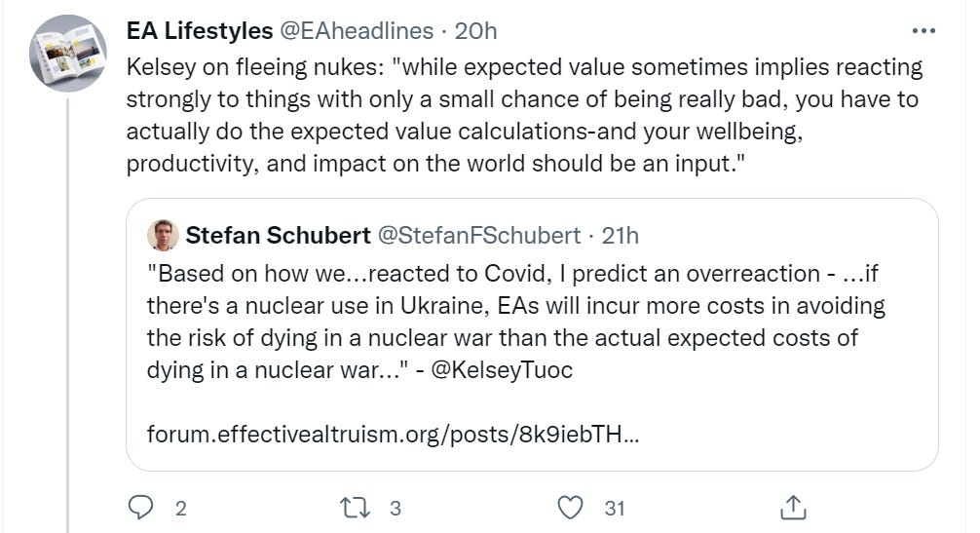Click Stefan Schubert's display name
Viewport: 980px width, 533px height.
pos(278,235)
